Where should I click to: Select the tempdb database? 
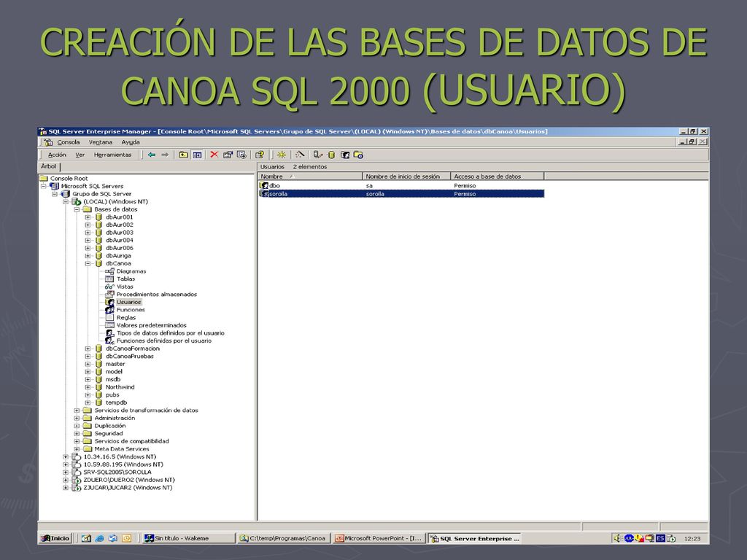pos(116,402)
